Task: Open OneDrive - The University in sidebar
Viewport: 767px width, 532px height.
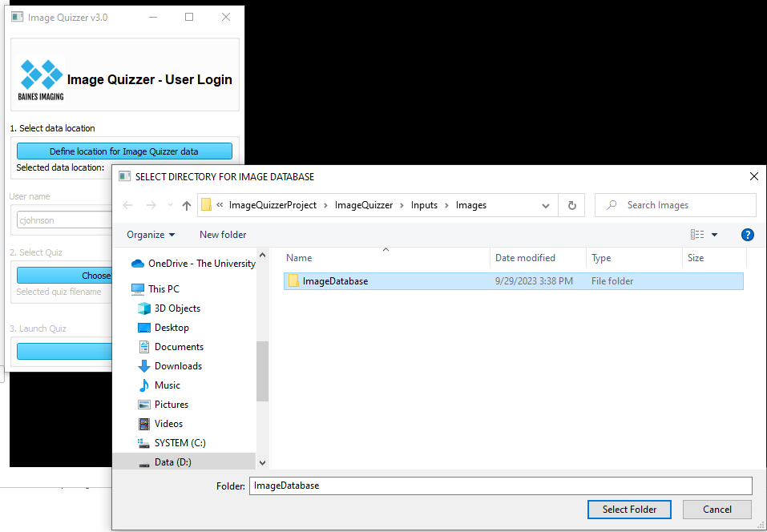Action: [201, 264]
